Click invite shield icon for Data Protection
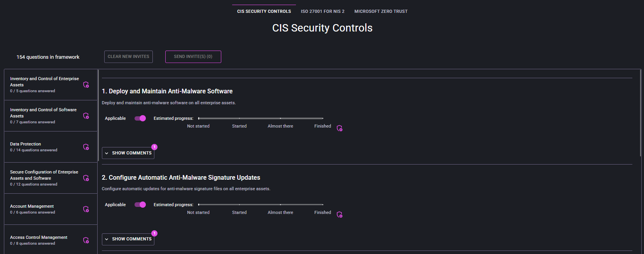The height and width of the screenshot is (254, 644). click(x=86, y=147)
